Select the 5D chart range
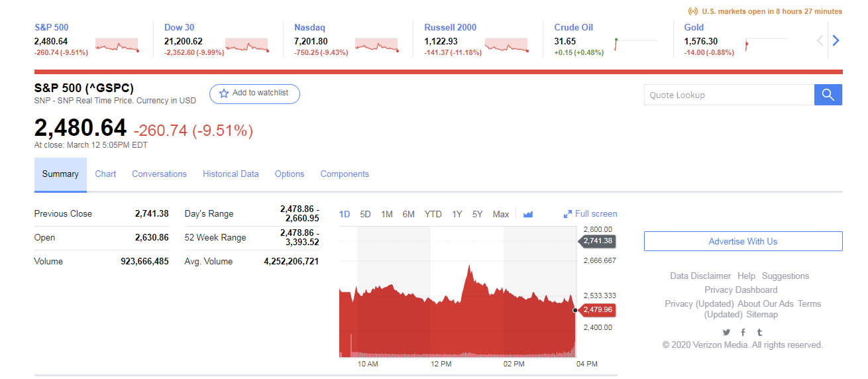868x379 pixels. (x=365, y=214)
